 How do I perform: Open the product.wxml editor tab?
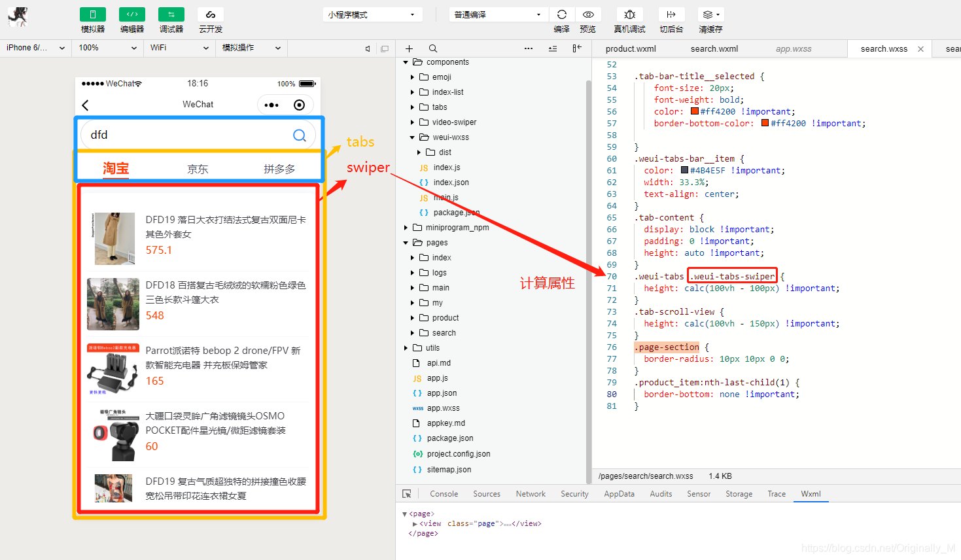coord(631,49)
